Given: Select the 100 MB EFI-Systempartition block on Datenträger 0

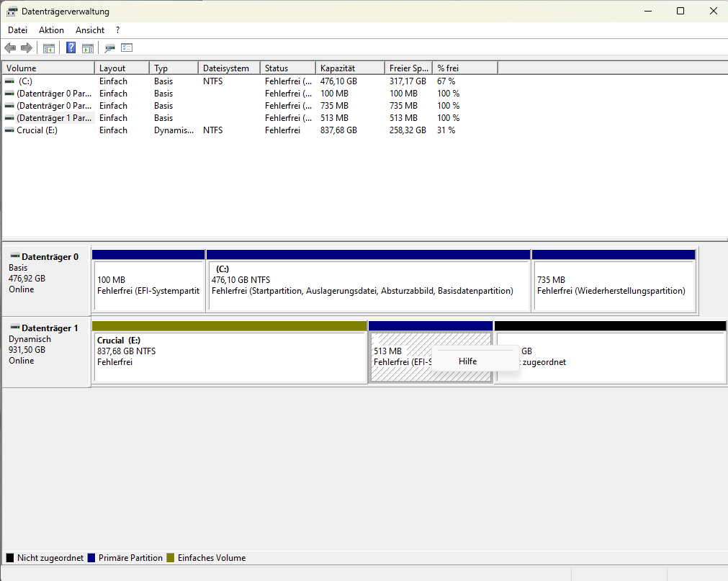Looking at the screenshot, I should 148,281.
